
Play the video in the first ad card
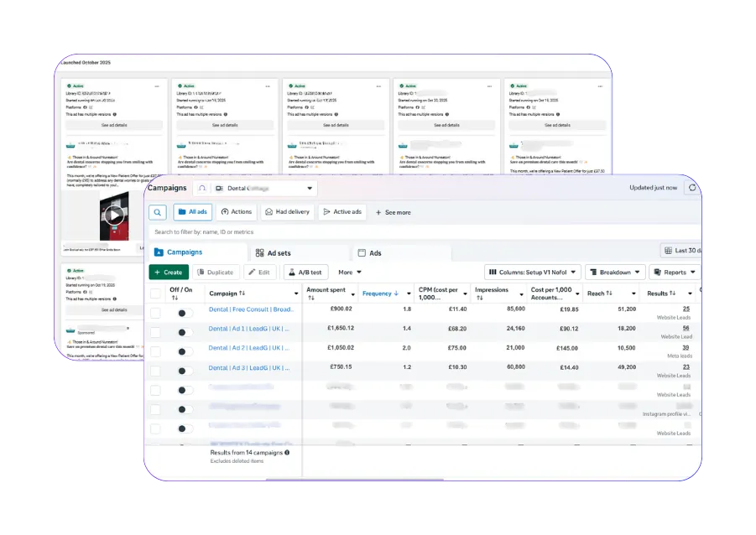(x=114, y=215)
